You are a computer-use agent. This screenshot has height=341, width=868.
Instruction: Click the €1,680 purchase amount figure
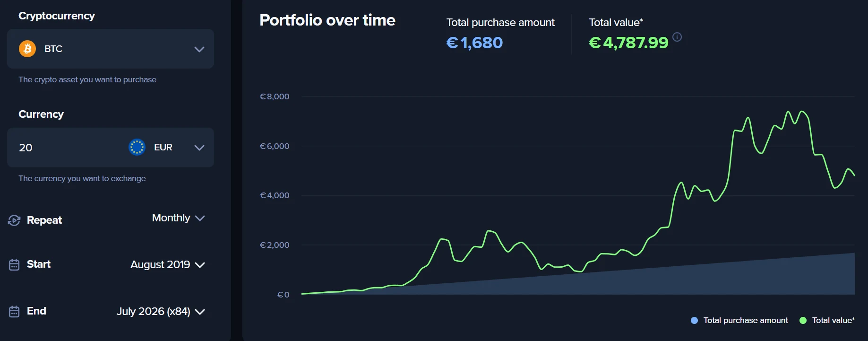pos(474,43)
